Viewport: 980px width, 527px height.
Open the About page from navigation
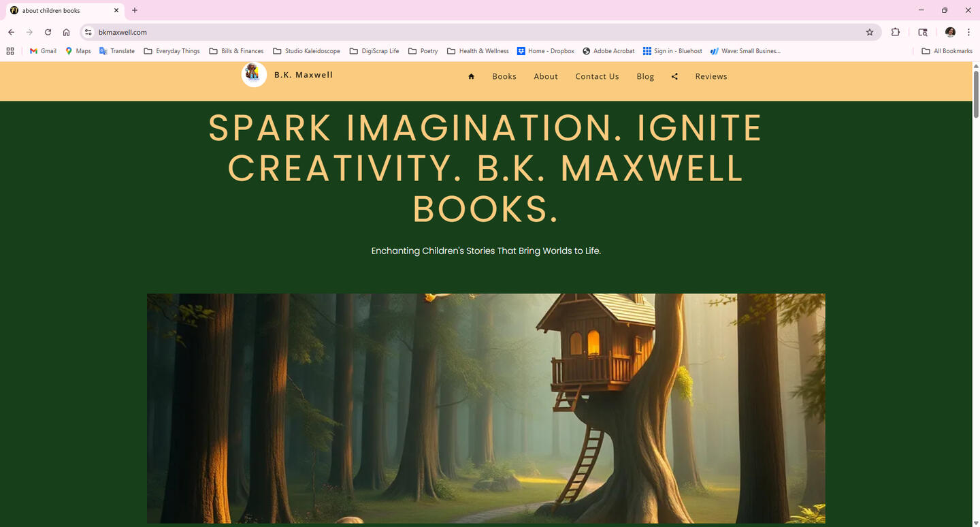tap(546, 76)
